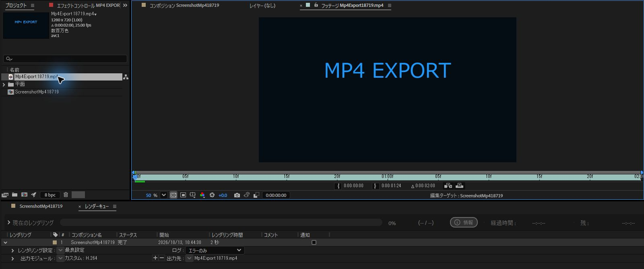This screenshot has width=644, height=269.
Task: Select the 平面 folder item
Action: pos(20,84)
